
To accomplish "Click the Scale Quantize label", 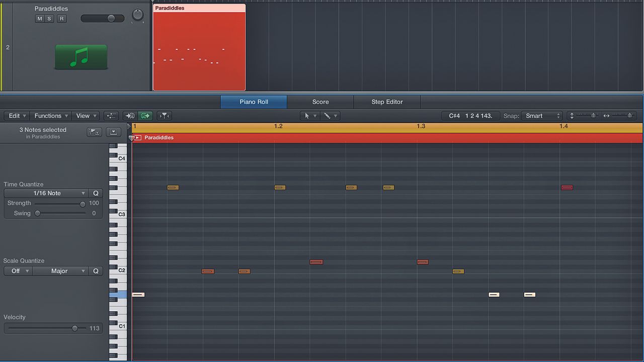I will (x=24, y=260).
